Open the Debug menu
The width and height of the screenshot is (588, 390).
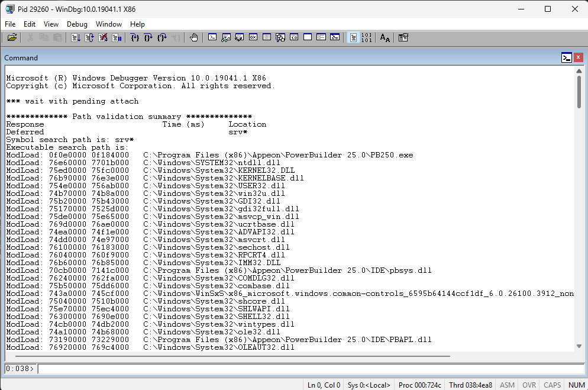[x=77, y=24]
